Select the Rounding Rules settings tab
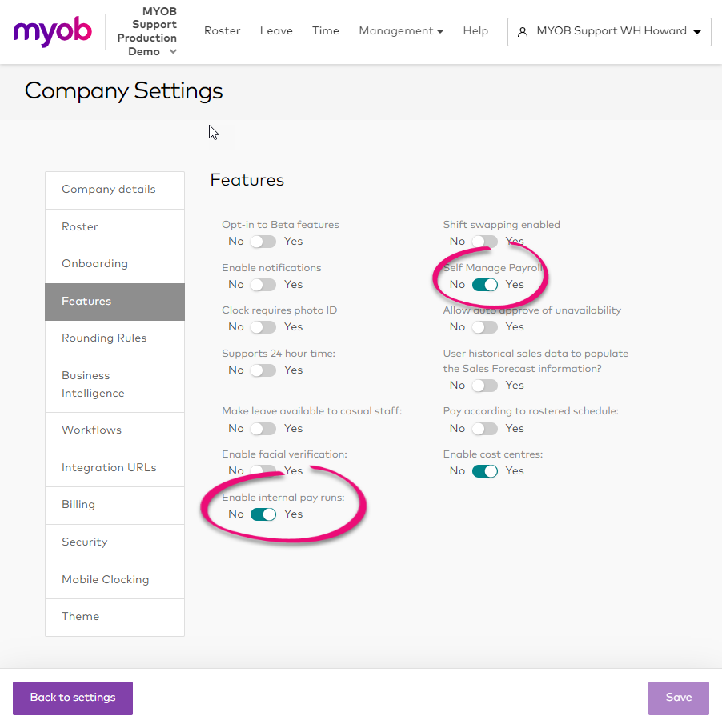 114,338
